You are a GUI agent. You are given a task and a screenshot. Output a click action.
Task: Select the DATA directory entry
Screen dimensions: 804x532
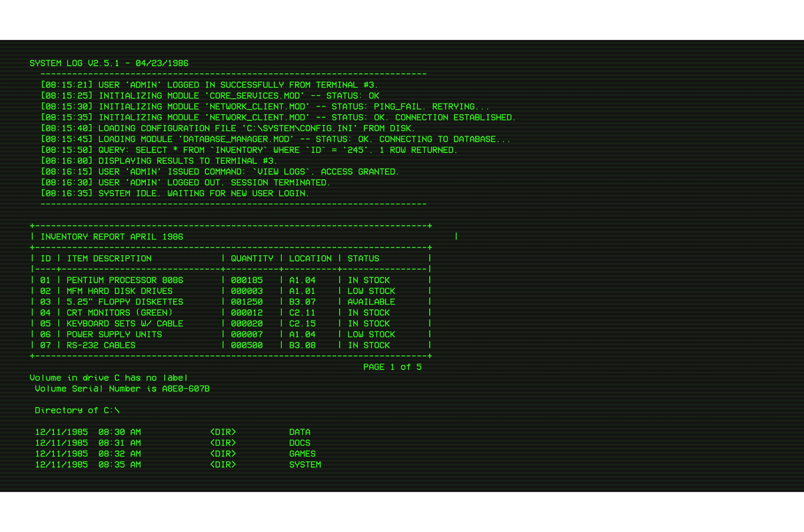[299, 432]
